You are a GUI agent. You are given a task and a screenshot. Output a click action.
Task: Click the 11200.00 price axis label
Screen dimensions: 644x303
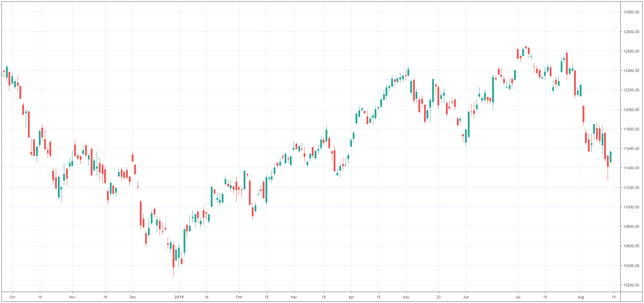point(631,188)
